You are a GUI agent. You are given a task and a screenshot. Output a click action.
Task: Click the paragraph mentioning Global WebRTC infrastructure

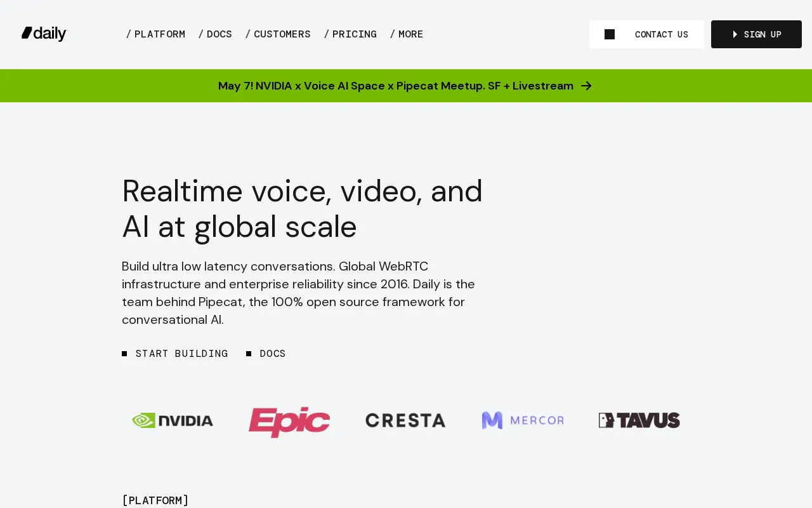click(x=298, y=293)
